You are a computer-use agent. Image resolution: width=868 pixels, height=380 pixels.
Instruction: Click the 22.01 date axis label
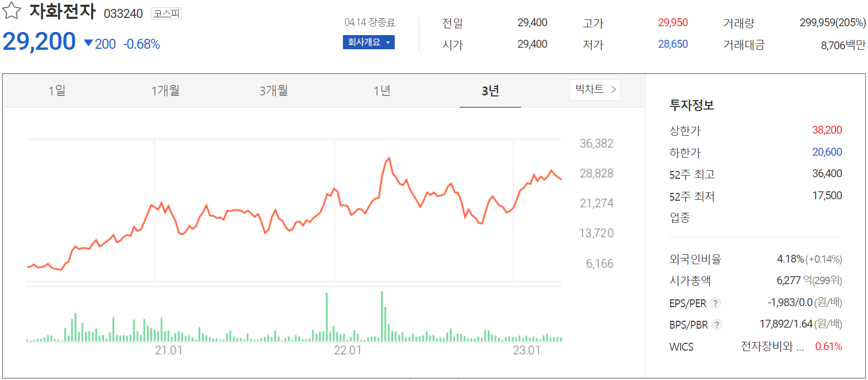point(348,350)
